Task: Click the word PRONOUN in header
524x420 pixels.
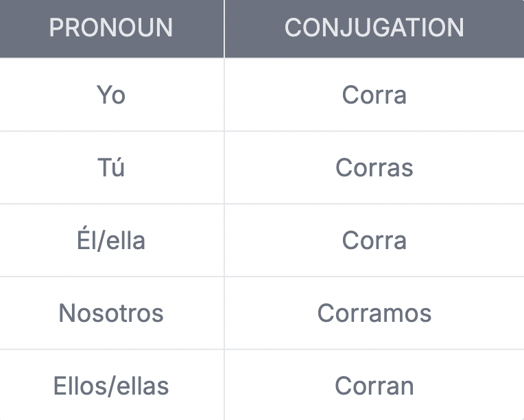Action: (x=111, y=27)
